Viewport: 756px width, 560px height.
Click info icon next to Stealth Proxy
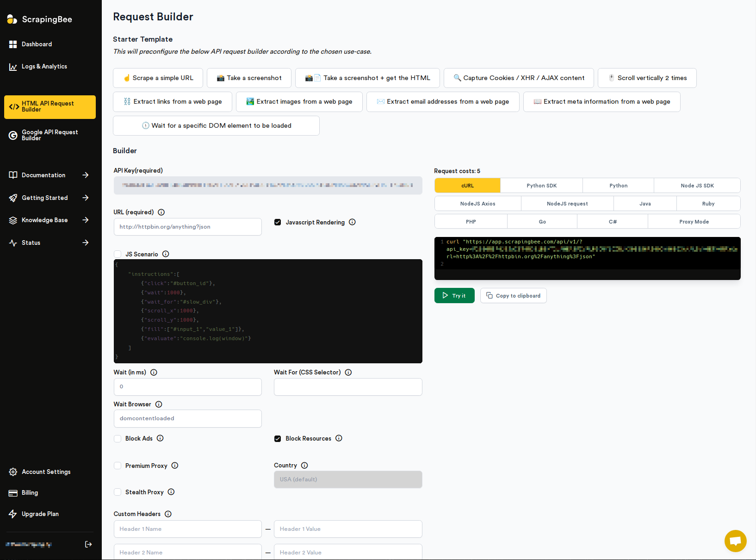[x=171, y=492]
